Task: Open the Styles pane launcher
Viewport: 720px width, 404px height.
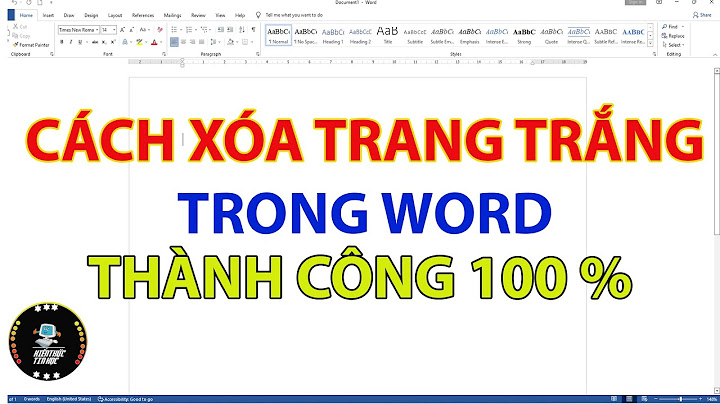Action: tap(654, 54)
